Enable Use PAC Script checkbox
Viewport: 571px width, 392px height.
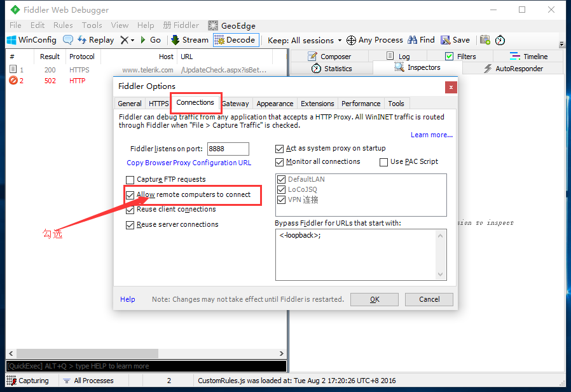click(383, 162)
